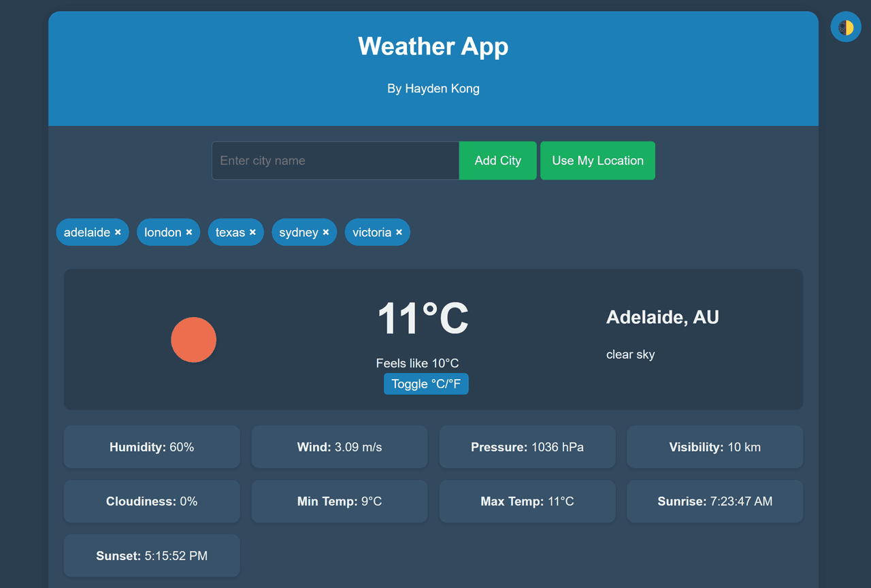Select the Pressure 1036 hPa card
This screenshot has width=871, height=588.
[527, 447]
